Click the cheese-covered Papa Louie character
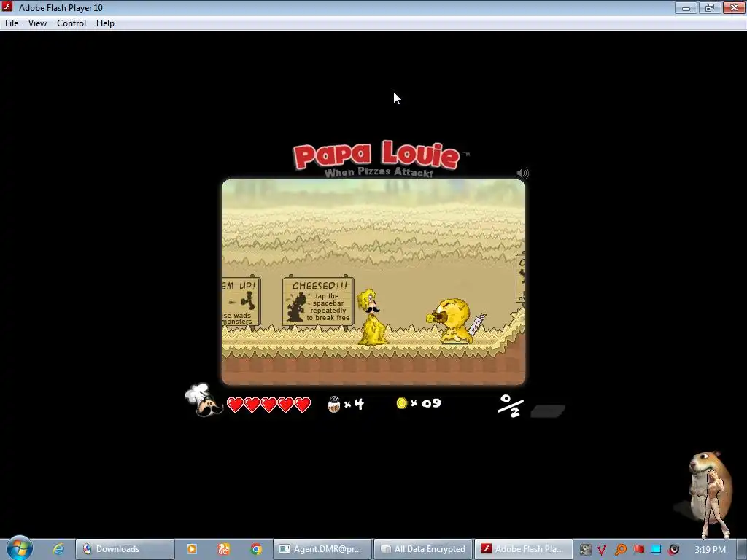This screenshot has height=560, width=747. [x=371, y=317]
